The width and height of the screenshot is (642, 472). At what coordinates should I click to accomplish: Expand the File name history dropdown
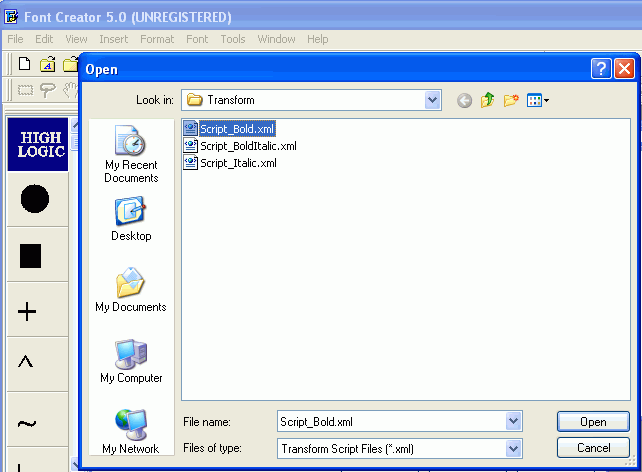point(514,422)
